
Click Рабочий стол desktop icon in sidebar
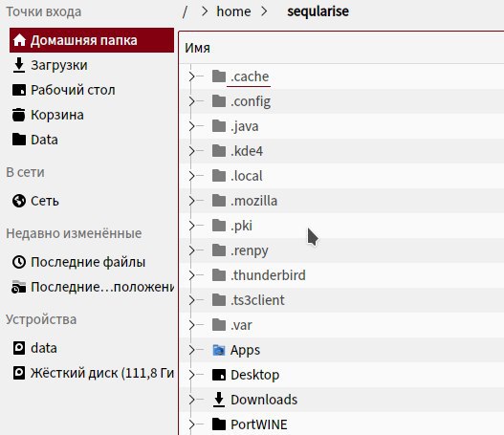(x=19, y=90)
